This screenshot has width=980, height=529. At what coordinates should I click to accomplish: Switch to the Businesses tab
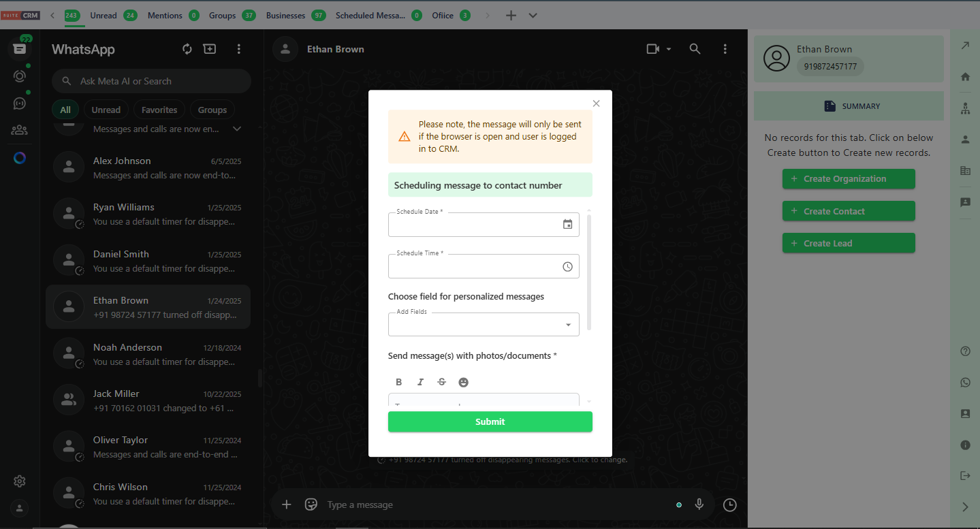[285, 16]
